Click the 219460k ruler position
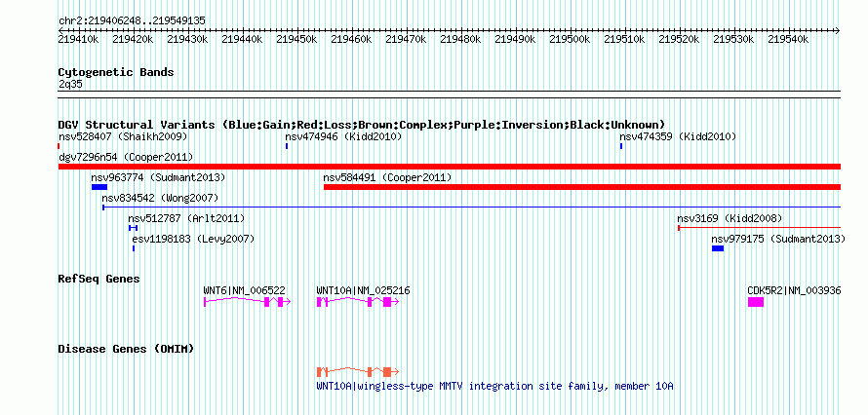This screenshot has height=415, width=868. tap(351, 39)
